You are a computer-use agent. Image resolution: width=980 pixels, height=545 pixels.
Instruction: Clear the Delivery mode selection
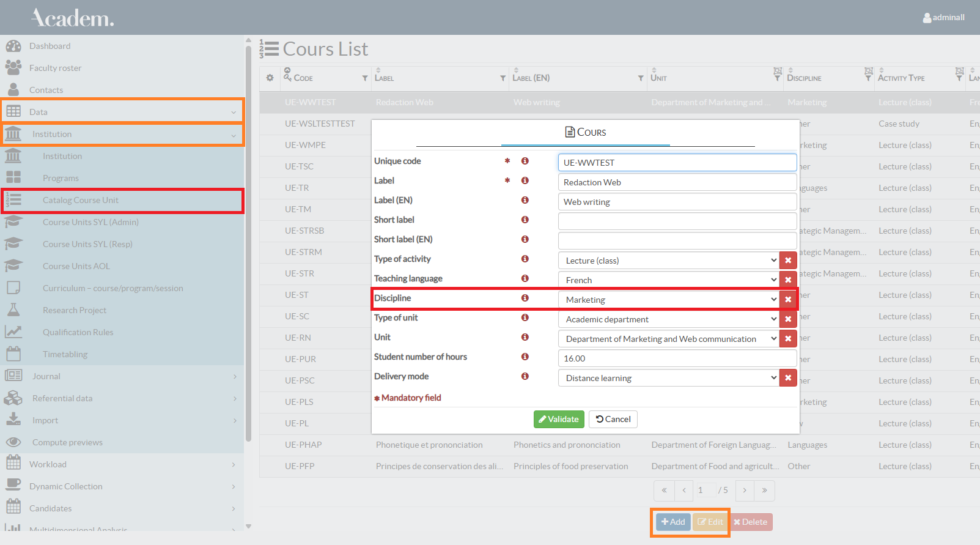tap(788, 378)
